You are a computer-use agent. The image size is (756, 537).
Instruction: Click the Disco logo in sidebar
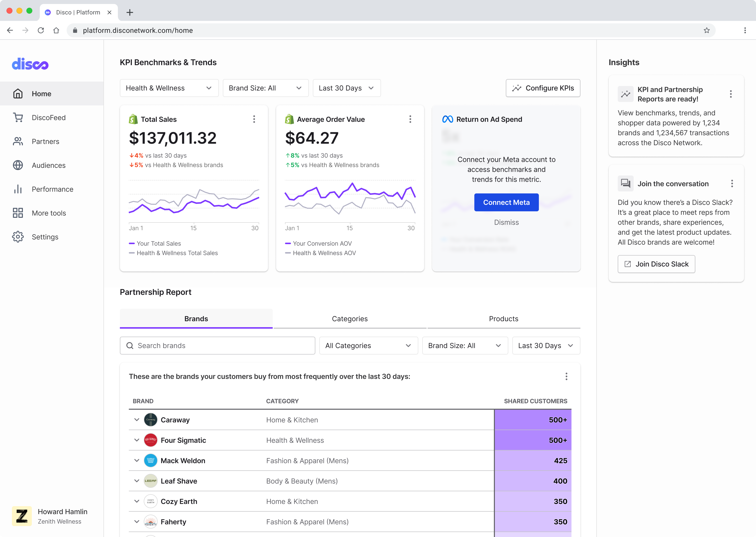click(x=30, y=64)
